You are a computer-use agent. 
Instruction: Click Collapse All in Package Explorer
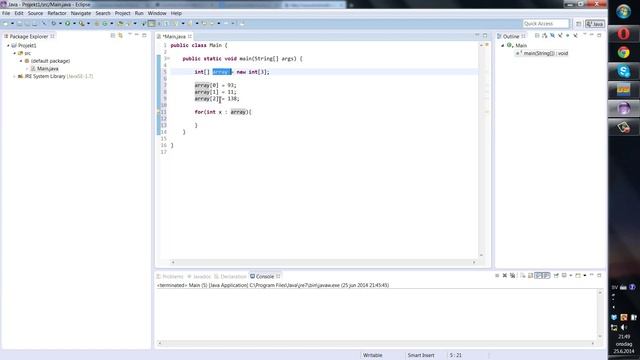[x=113, y=36]
